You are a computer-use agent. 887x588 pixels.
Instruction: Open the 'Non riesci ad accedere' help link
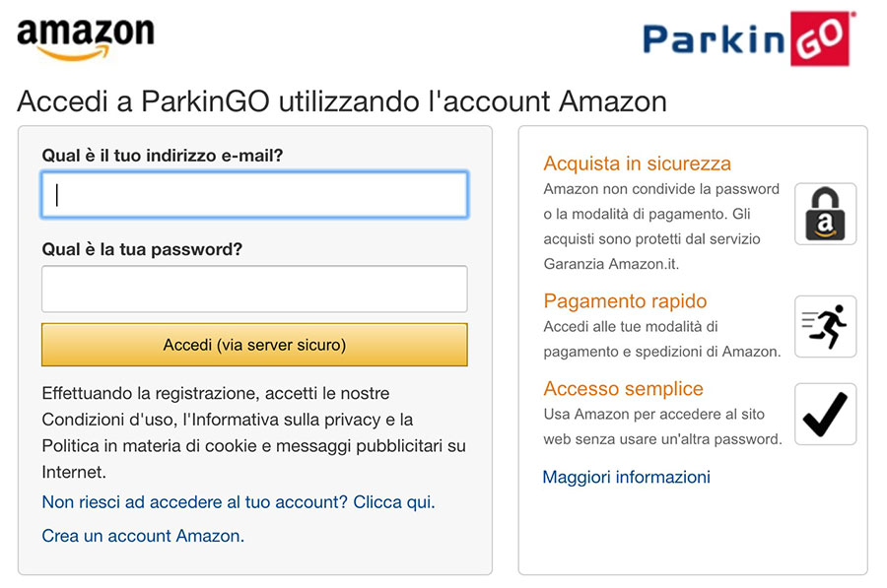click(239, 502)
